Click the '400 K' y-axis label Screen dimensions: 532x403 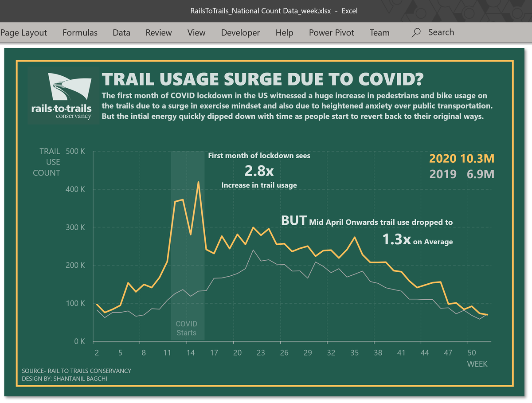(75, 189)
